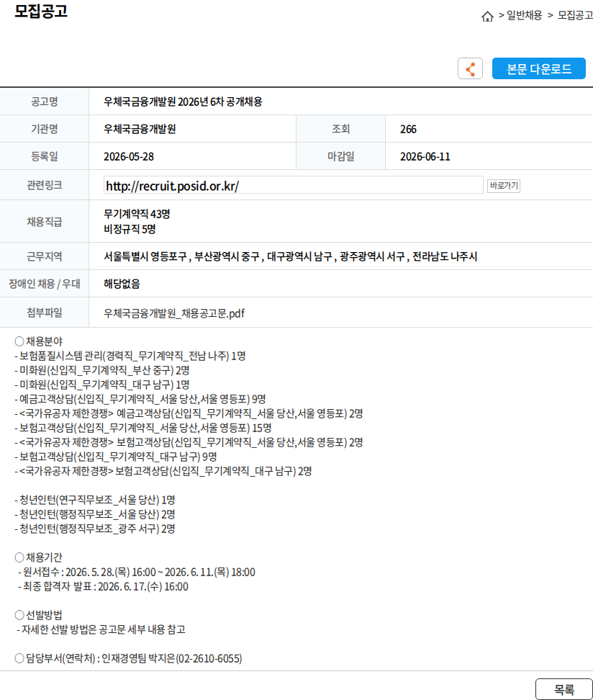Viewport: 593px width, 700px height.
Task: Click 최종 합격자 발표 date line
Action: tap(103, 587)
